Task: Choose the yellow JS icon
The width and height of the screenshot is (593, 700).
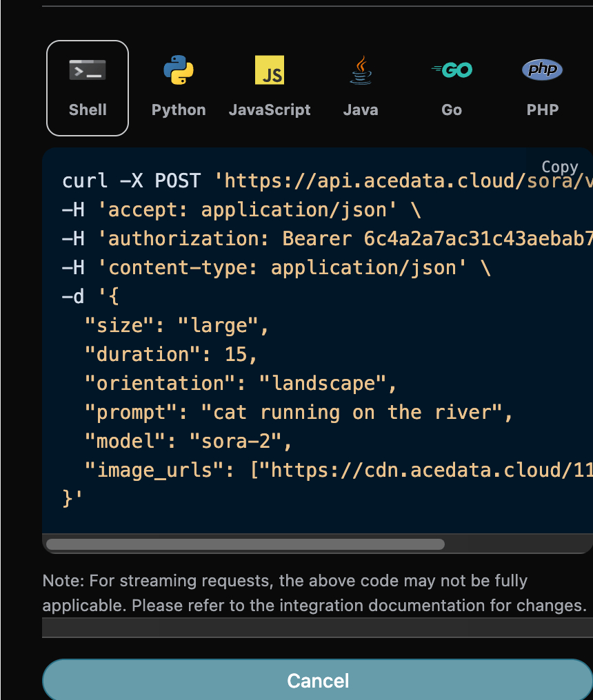Action: [270, 70]
